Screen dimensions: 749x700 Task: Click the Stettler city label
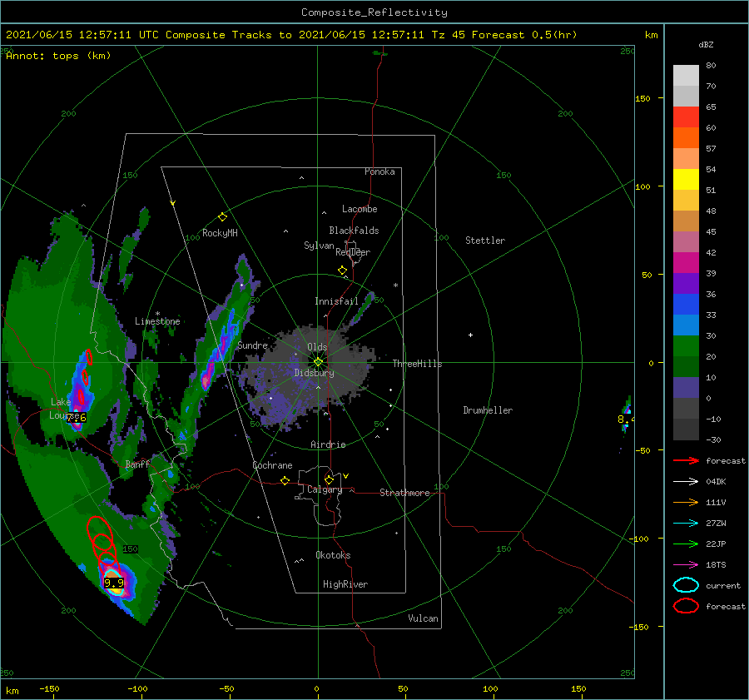[485, 241]
